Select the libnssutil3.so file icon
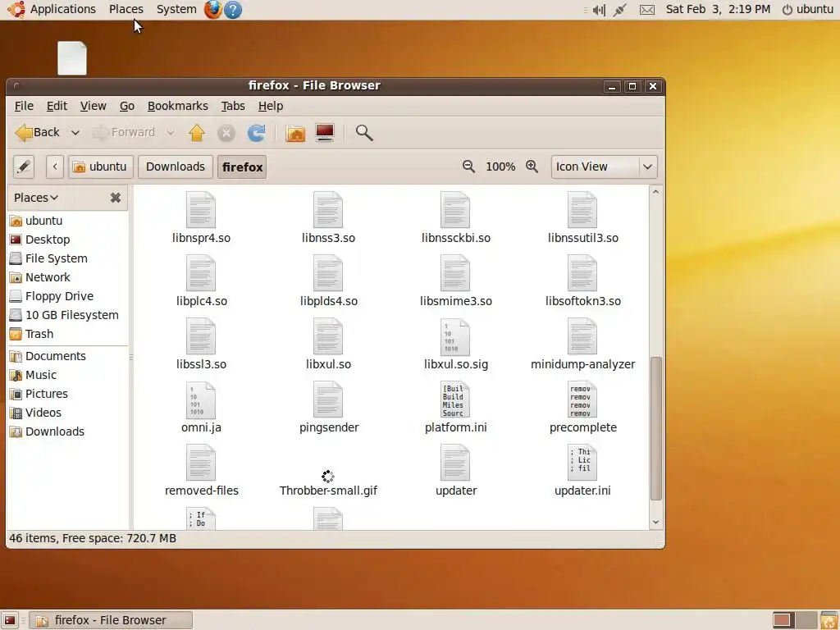Screen dimensions: 840x630 [582, 210]
